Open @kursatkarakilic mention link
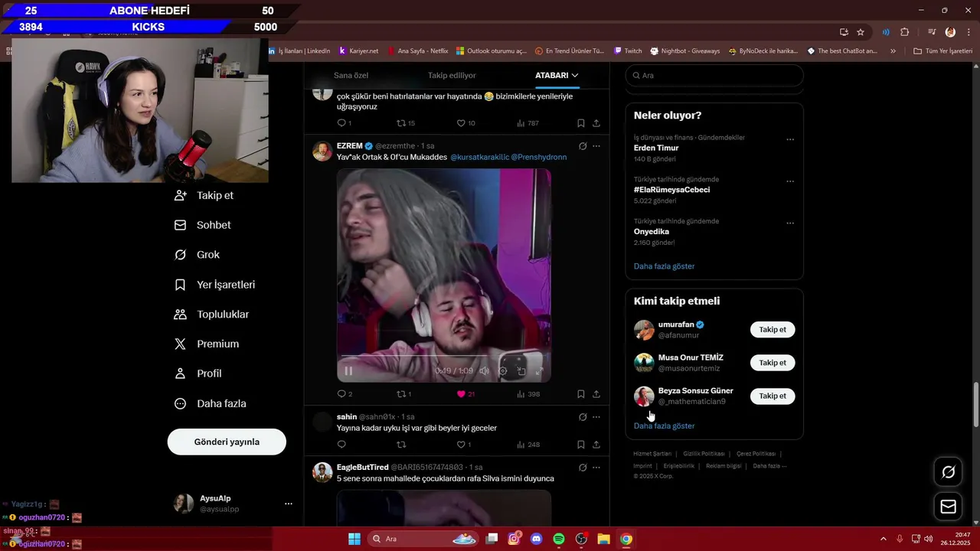980x551 pixels. click(x=479, y=157)
